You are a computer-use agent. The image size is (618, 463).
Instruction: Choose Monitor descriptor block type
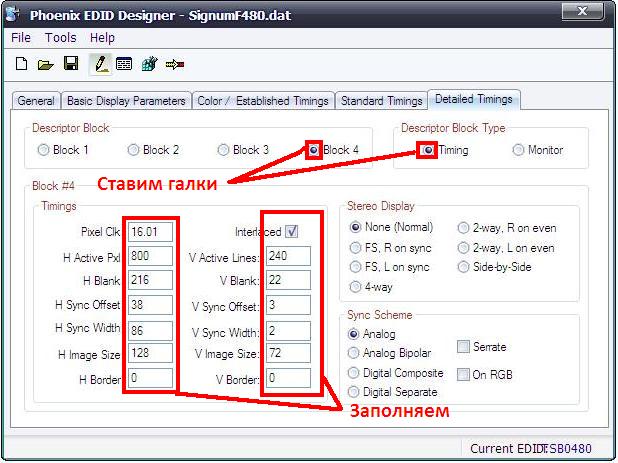click(519, 150)
